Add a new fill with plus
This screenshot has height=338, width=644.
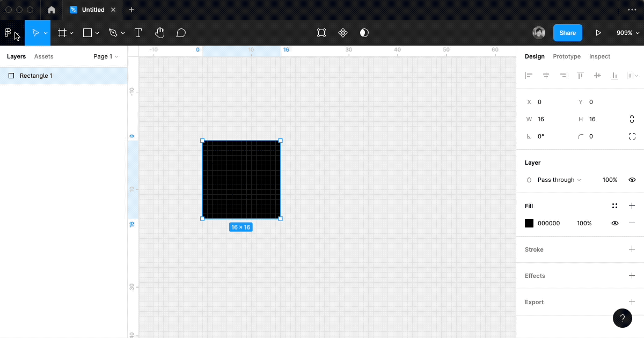click(x=632, y=206)
